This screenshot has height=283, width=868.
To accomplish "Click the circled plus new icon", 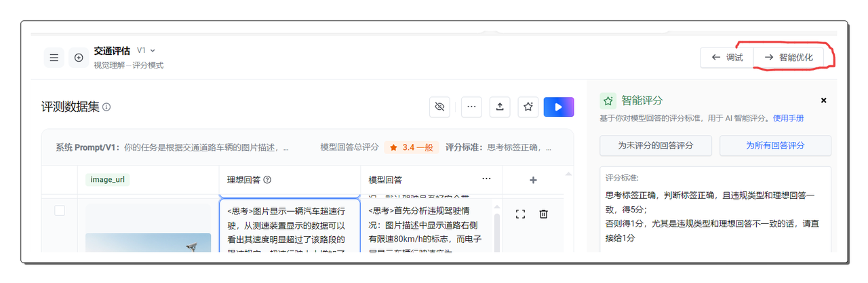I will pyautogui.click(x=79, y=58).
